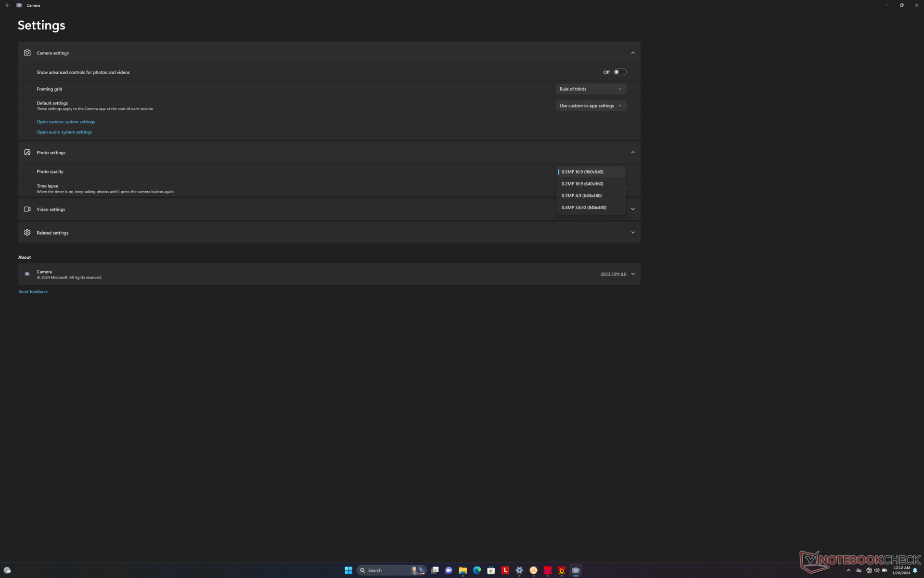The image size is (924, 578).
Task: Open Microsoft Store from the taskbar
Action: [491, 570]
